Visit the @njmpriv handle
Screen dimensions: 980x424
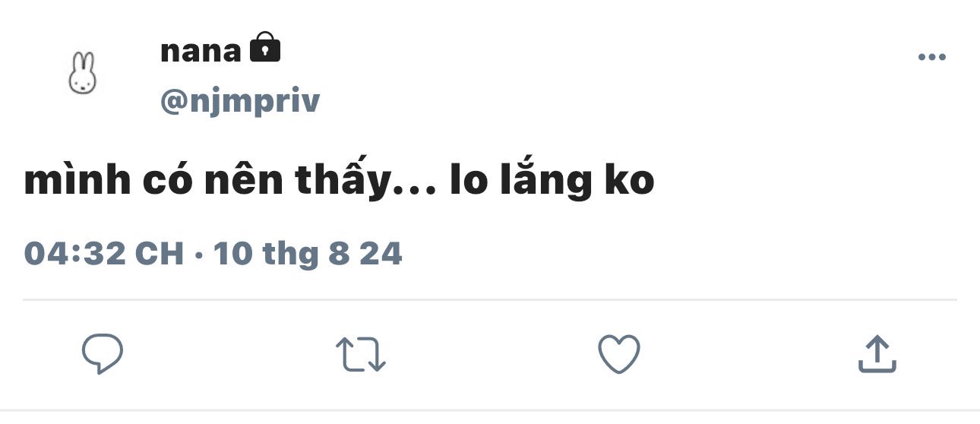[240, 101]
